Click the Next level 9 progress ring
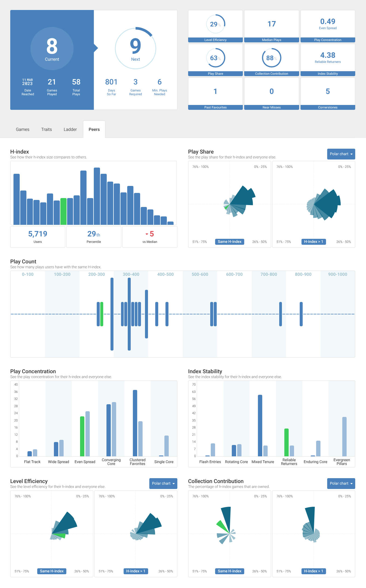The image size is (366, 588). (136, 49)
